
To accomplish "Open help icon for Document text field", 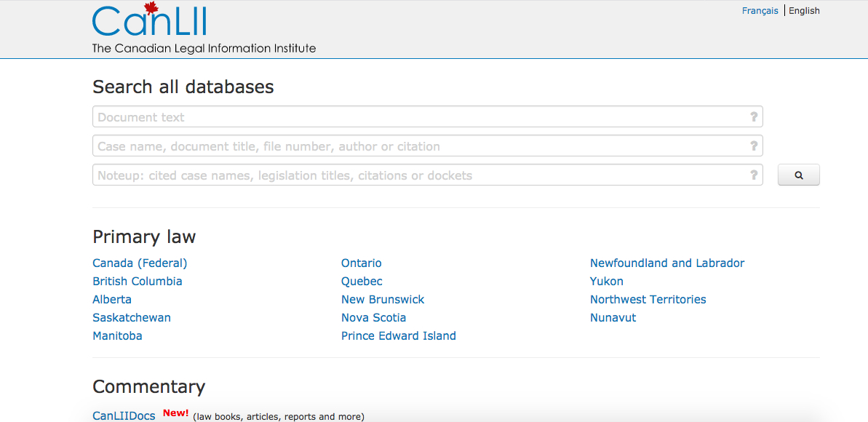I will 754,116.
